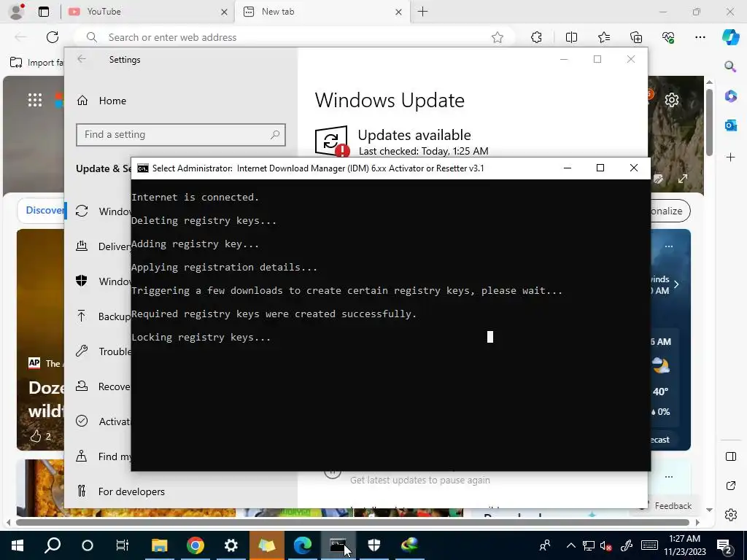
Task: Minimize the Settings window
Action: pos(564,59)
